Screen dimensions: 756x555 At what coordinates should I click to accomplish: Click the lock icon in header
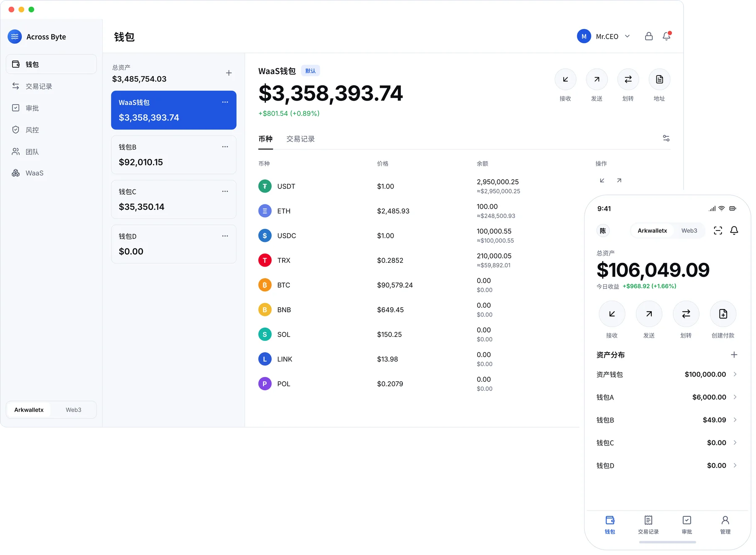tap(649, 36)
